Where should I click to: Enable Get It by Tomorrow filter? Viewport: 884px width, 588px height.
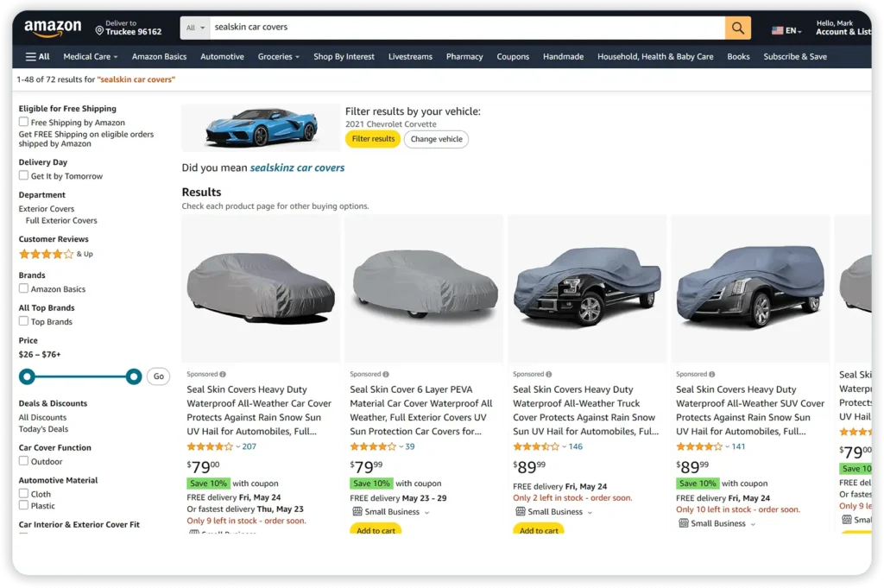point(23,175)
